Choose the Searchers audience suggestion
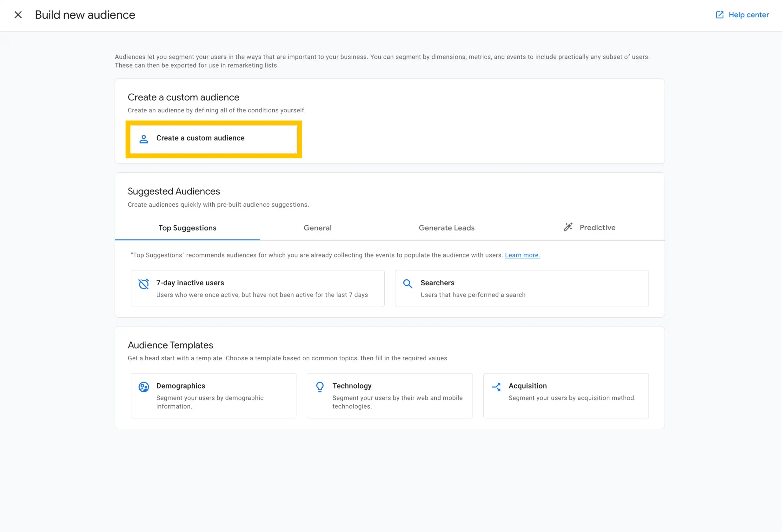Viewport: 782px width, 532px height. pyautogui.click(x=521, y=288)
